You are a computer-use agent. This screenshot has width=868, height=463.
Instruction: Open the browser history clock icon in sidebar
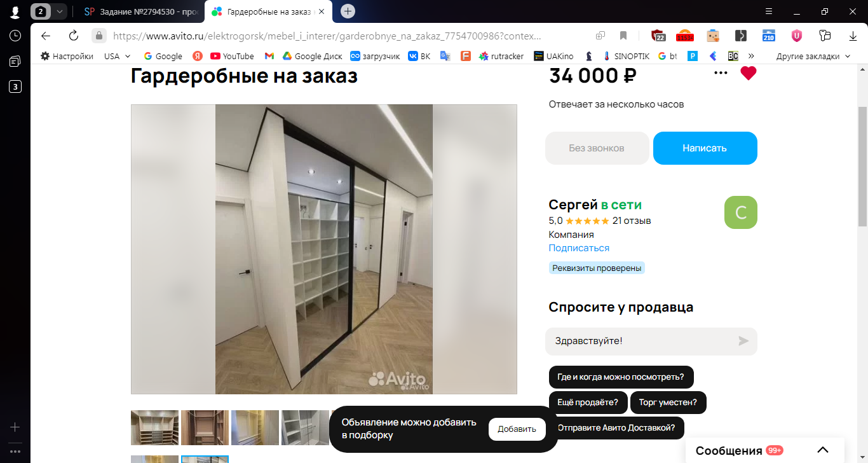coord(15,36)
